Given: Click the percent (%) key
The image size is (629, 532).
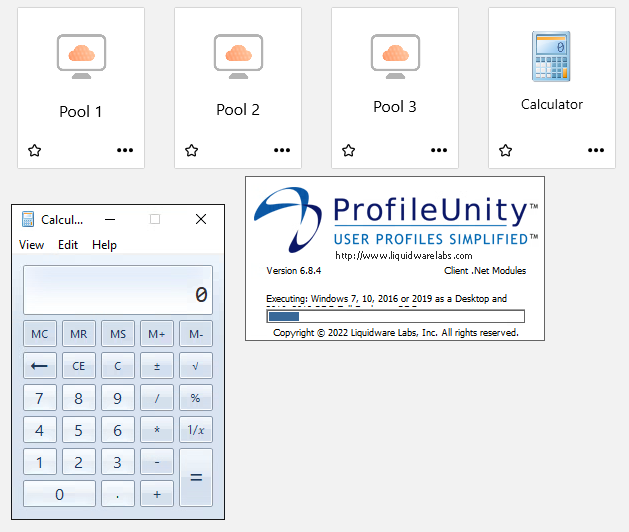Looking at the screenshot, I should [196, 398].
